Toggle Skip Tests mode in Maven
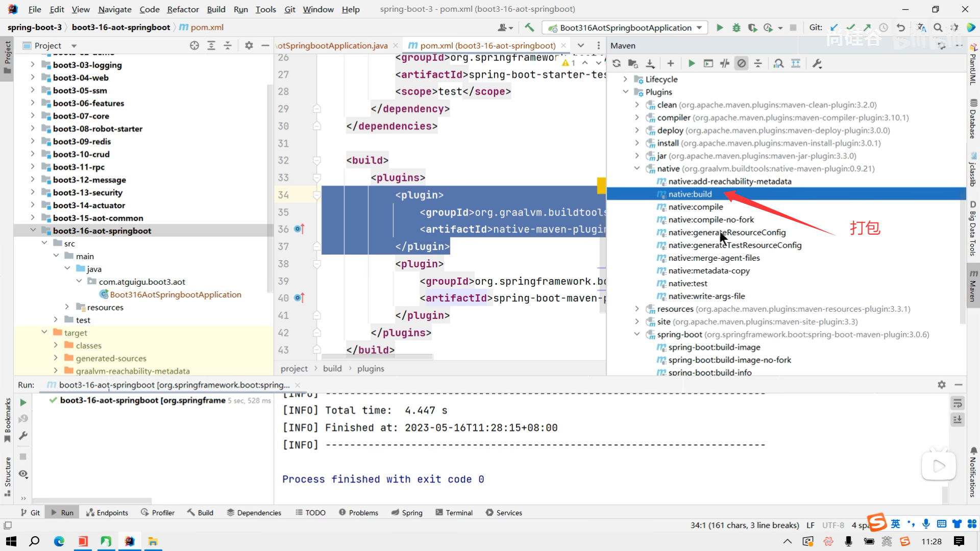The image size is (980, 551). tap(742, 64)
